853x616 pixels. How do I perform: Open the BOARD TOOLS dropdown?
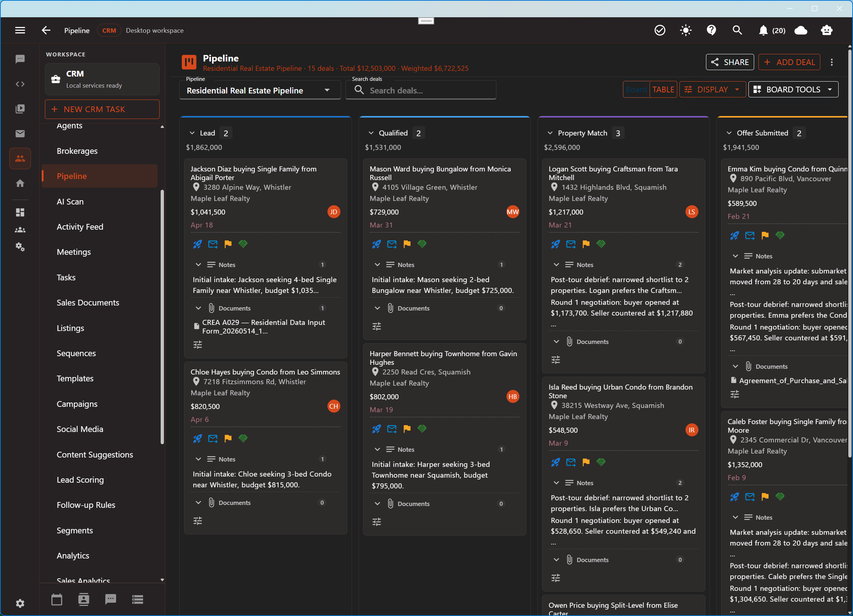pyautogui.click(x=793, y=89)
